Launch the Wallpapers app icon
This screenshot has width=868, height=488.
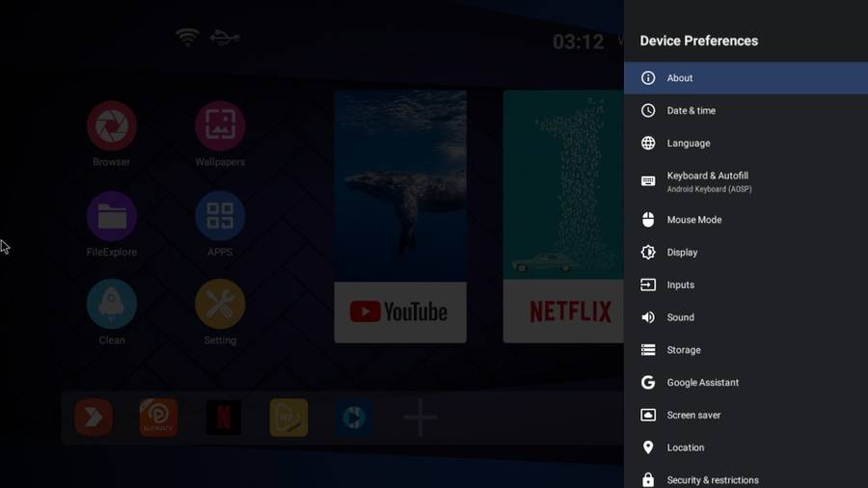(220, 125)
